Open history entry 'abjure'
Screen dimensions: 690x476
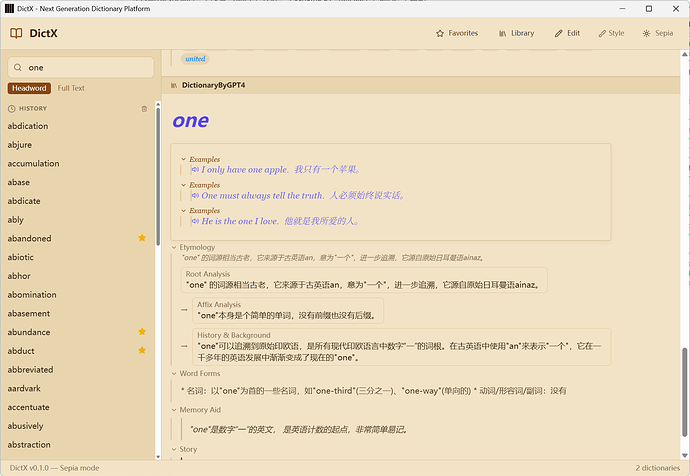coord(20,145)
